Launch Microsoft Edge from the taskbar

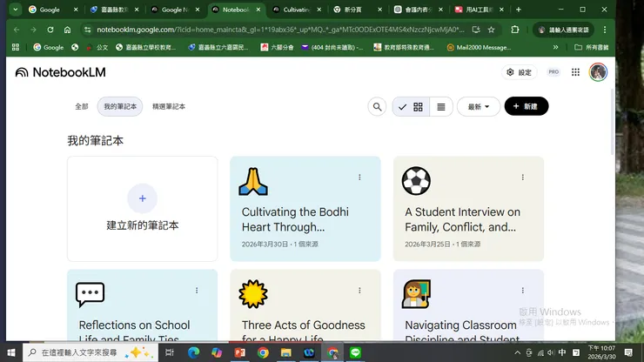click(x=193, y=352)
